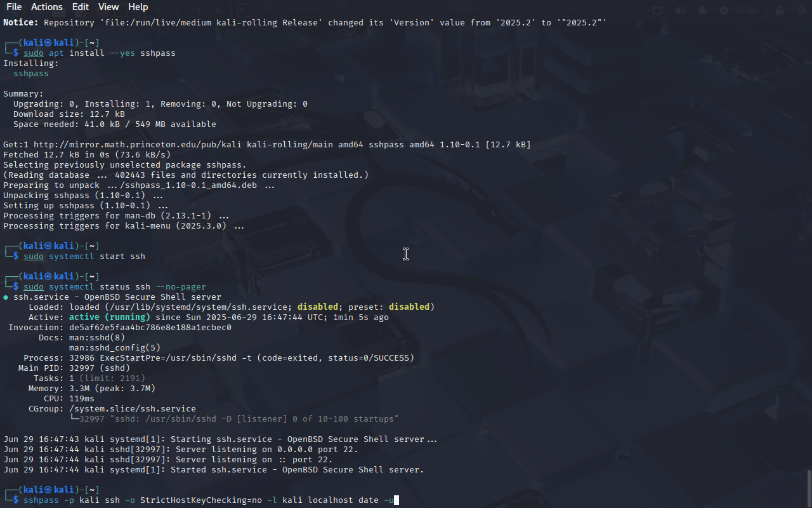Open the File menu

coord(14,7)
